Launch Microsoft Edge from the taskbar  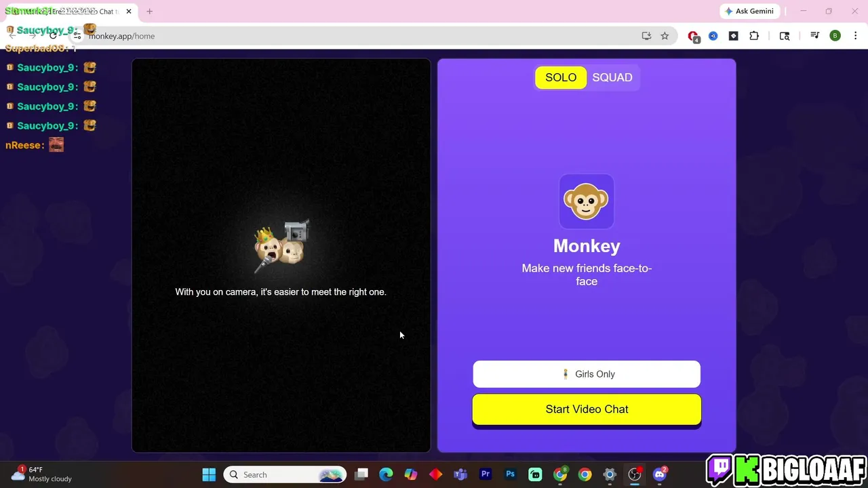[x=386, y=474]
